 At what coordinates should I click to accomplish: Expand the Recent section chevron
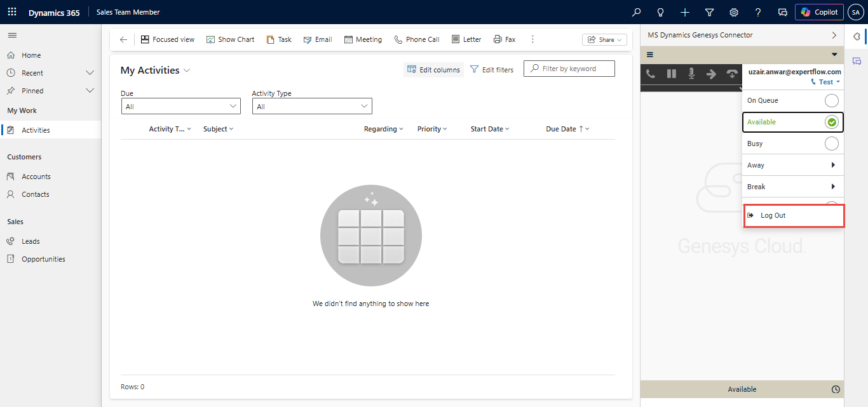pos(90,73)
